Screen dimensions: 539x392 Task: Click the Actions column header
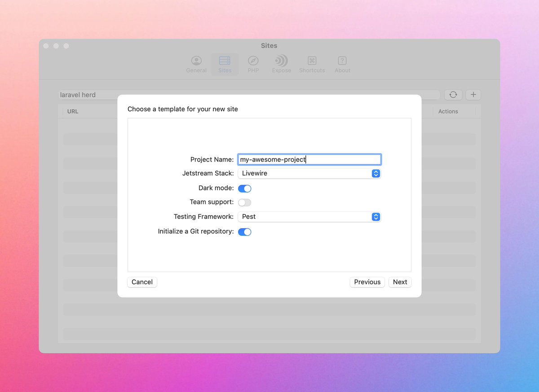point(448,111)
